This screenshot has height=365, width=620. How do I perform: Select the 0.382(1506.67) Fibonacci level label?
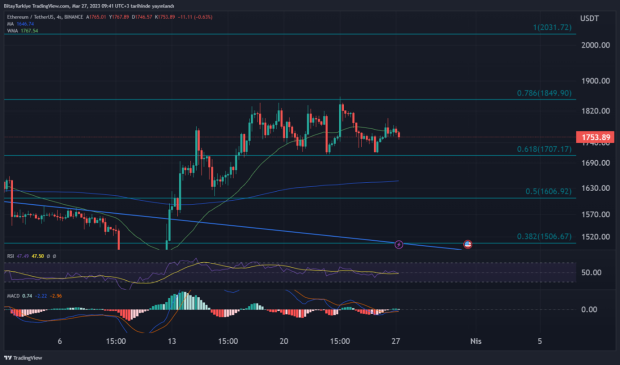tap(544, 236)
